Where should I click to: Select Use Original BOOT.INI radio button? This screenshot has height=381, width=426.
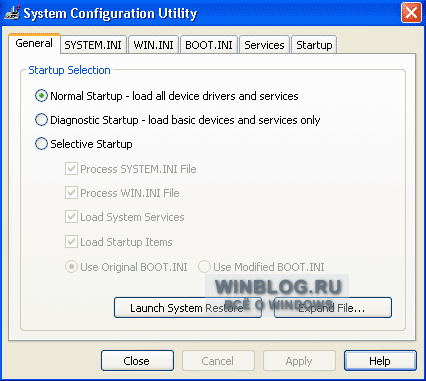pos(71,267)
